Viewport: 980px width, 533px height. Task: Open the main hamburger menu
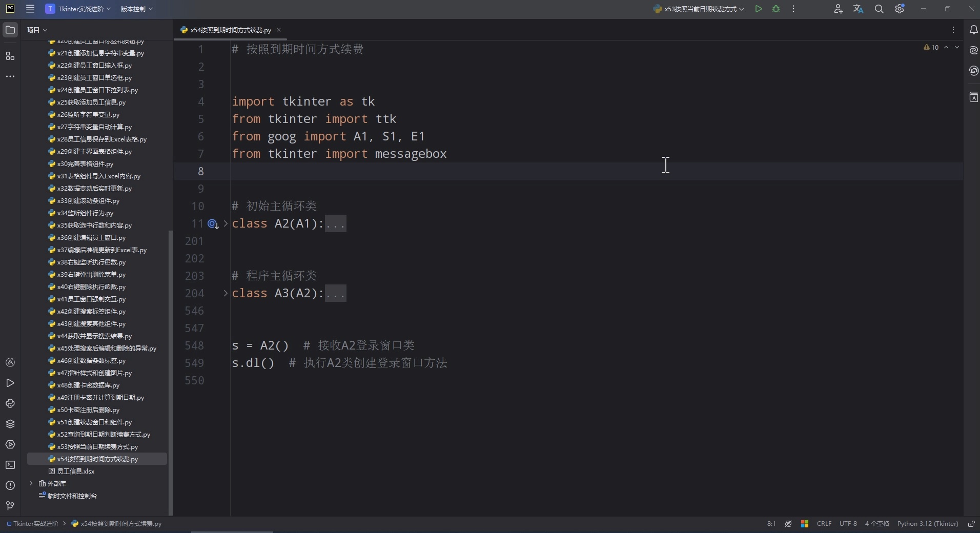coord(30,9)
